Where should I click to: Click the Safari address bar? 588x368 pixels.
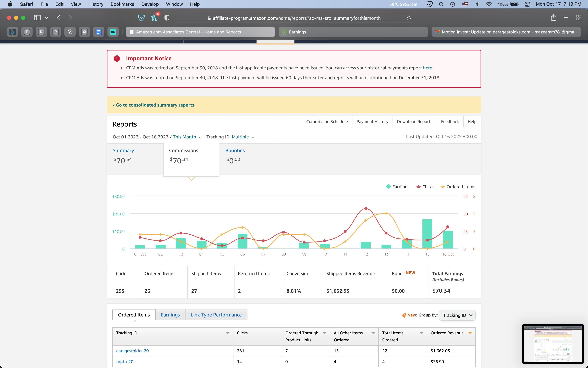coord(294,18)
